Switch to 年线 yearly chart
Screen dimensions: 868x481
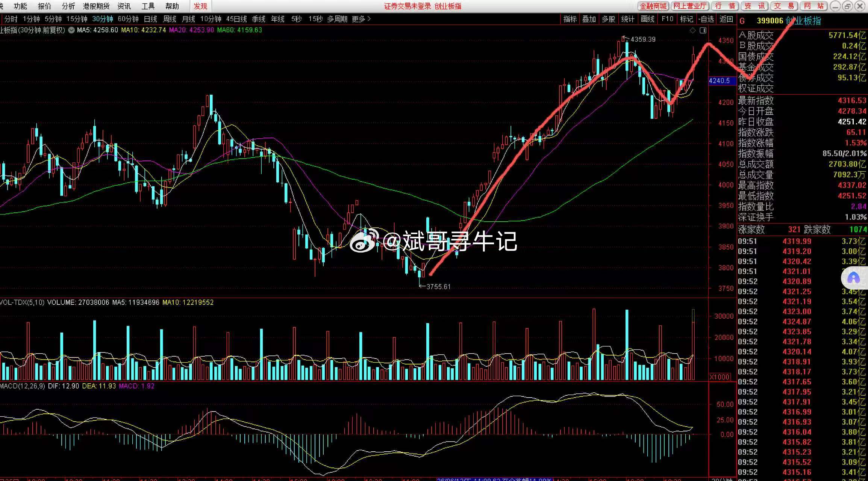(x=278, y=19)
